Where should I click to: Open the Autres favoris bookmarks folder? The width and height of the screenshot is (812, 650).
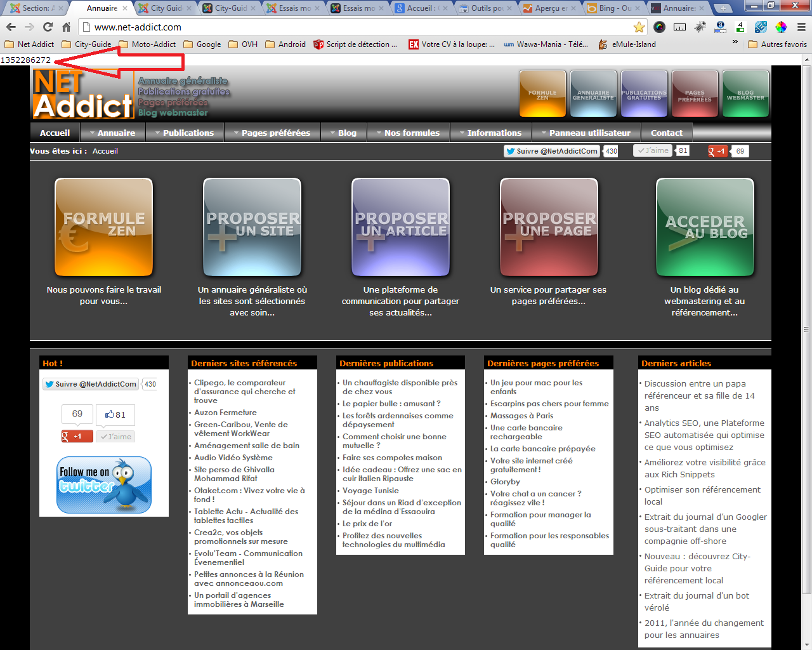[x=778, y=44]
